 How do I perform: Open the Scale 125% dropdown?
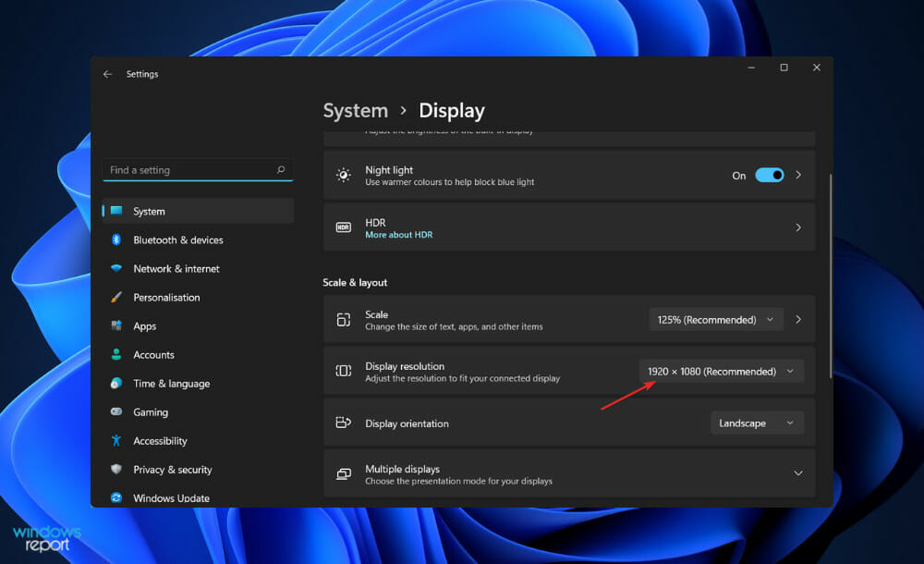716,320
